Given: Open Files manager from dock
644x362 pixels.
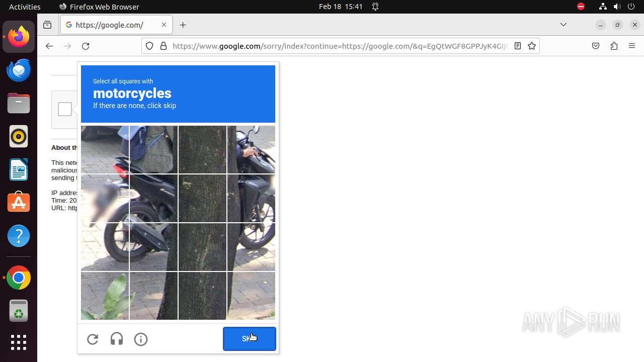Looking at the screenshot, I should [19, 103].
